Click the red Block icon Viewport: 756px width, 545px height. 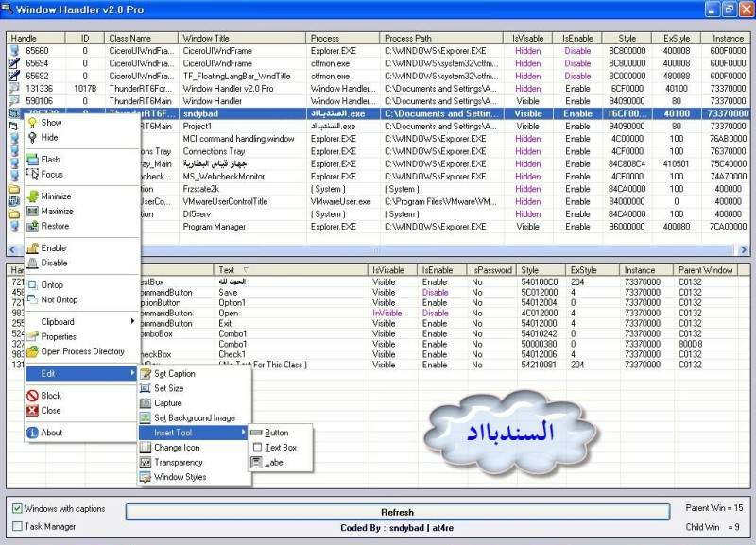coord(32,396)
